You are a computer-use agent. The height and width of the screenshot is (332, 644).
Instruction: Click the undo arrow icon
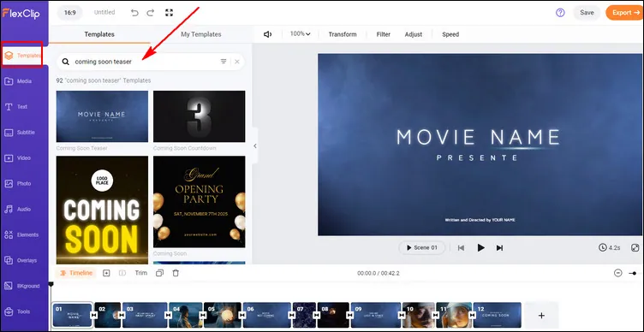click(x=134, y=13)
